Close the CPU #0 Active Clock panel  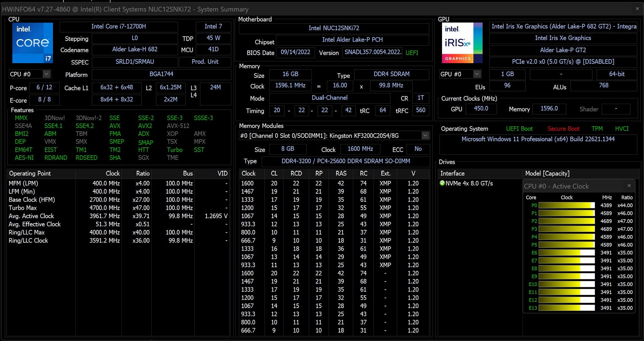[629, 186]
